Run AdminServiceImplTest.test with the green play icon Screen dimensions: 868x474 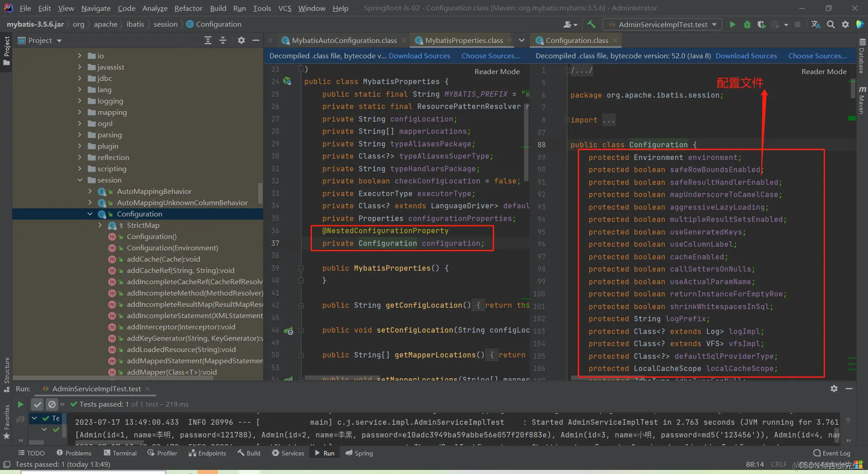tap(732, 24)
